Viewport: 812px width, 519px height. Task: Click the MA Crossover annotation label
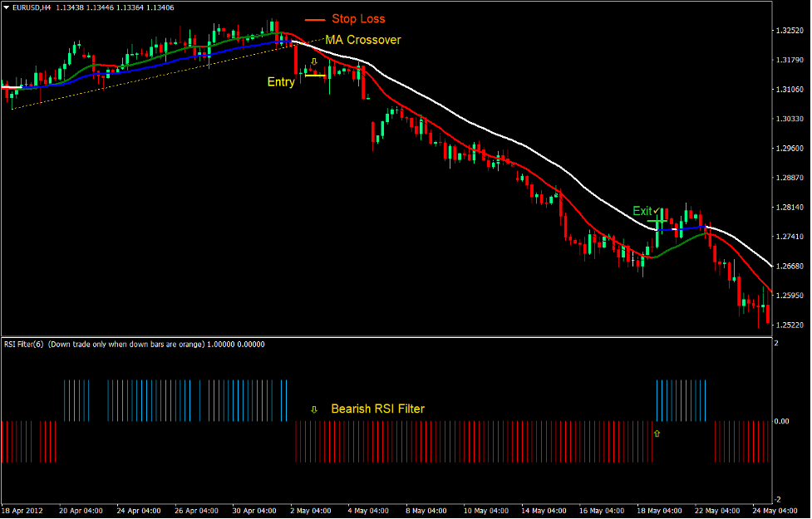coord(364,39)
